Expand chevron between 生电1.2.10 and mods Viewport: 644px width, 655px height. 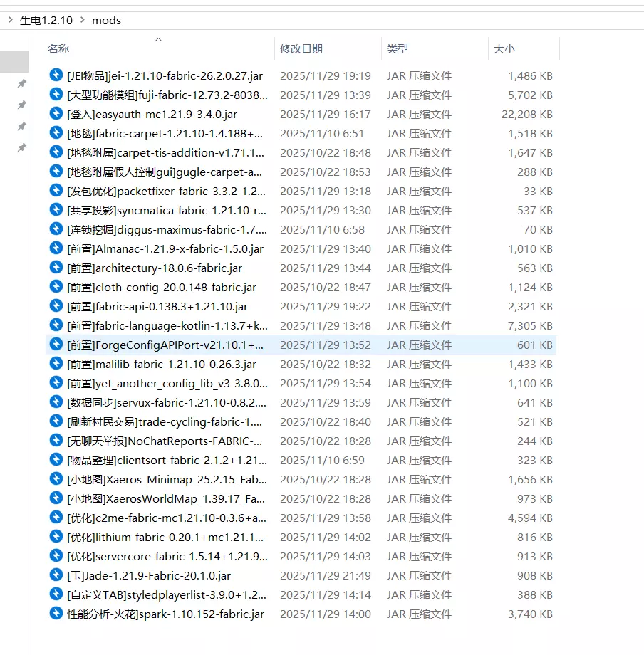[83, 20]
